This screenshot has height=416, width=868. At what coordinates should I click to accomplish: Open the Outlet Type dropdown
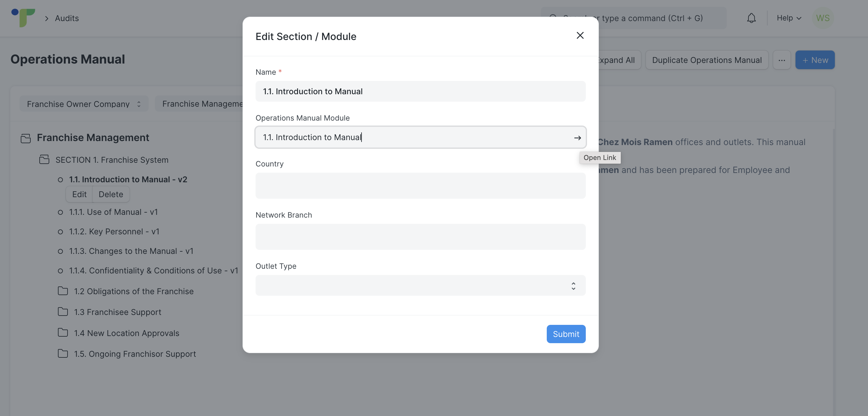(420, 285)
